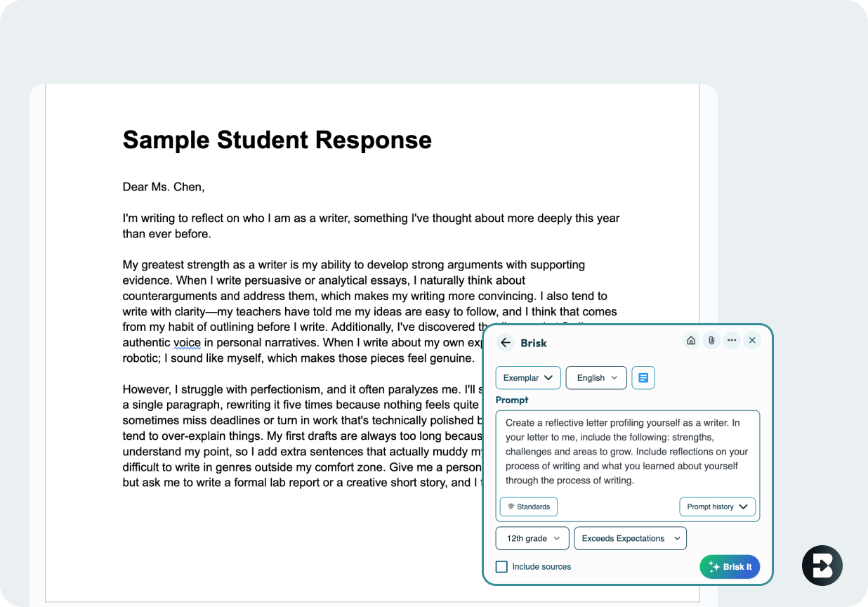Screen dimensions: 868x607
Task: Go back using the Brisk arrow
Action: [506, 343]
